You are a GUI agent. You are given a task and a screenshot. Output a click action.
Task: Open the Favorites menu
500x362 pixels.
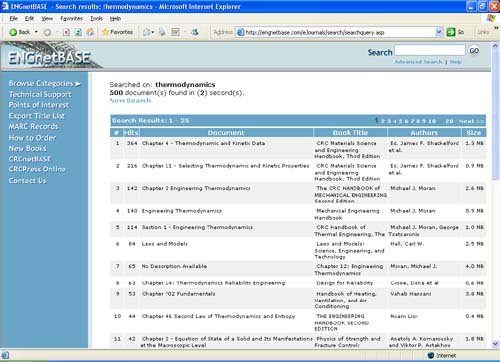point(71,18)
